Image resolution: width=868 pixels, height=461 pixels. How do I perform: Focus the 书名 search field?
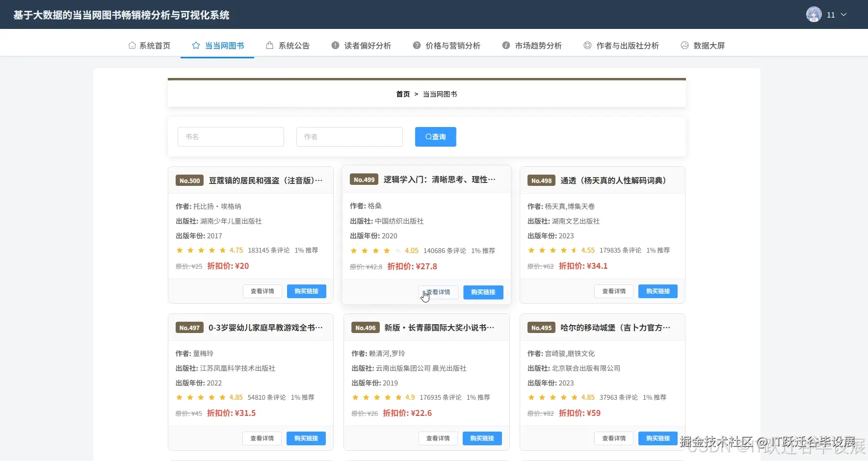231,137
